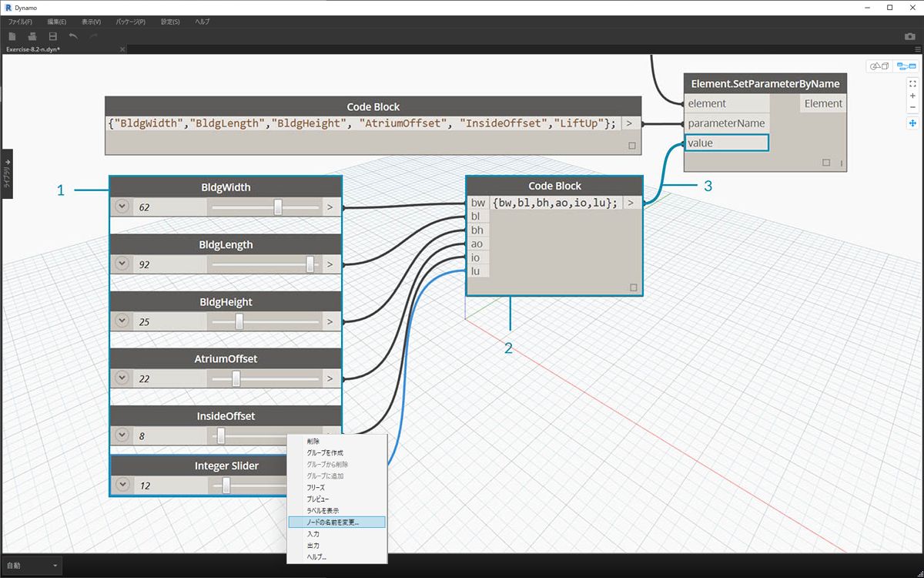Choose 出力 in the context menu
The height and width of the screenshot is (578, 924).
click(336, 546)
